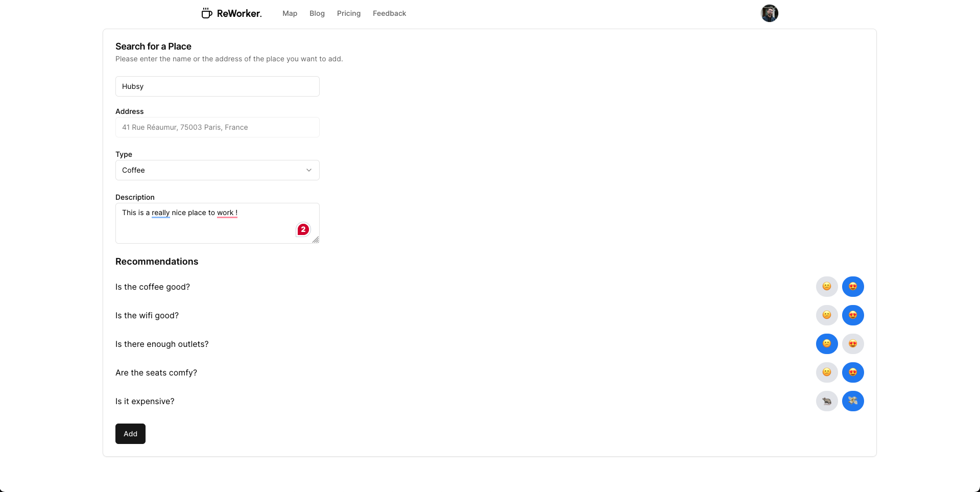Viewport: 980px width, 492px height.
Task: Submit the place with the Add button
Action: pyautogui.click(x=130, y=434)
